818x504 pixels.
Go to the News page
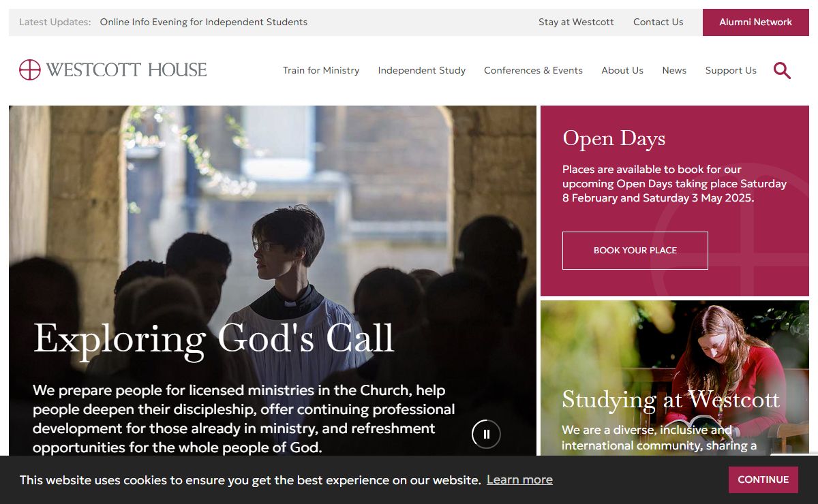tap(674, 70)
